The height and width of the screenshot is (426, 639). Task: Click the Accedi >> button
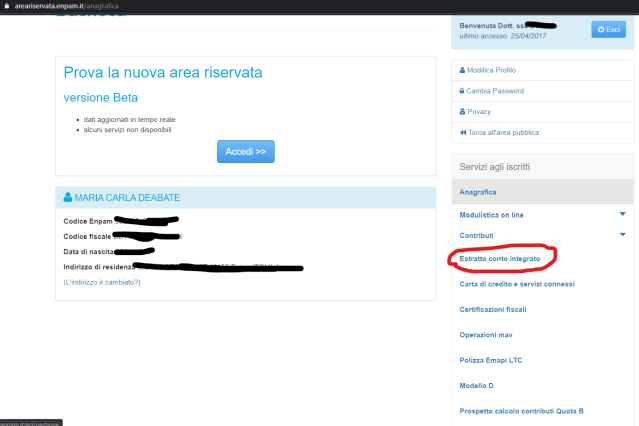245,151
